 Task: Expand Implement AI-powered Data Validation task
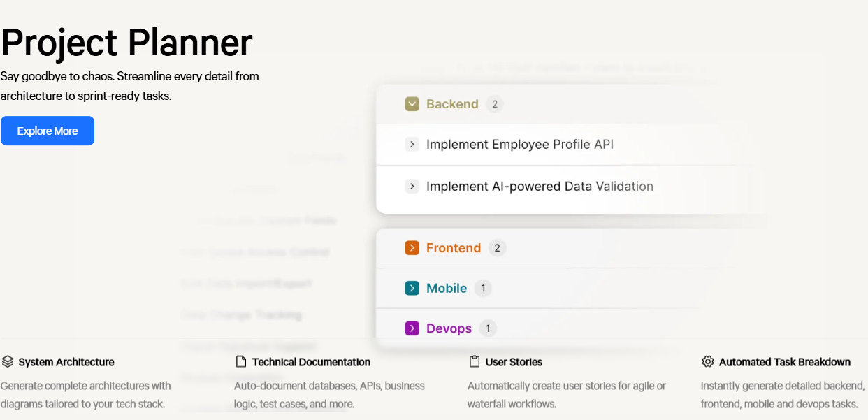[412, 187]
